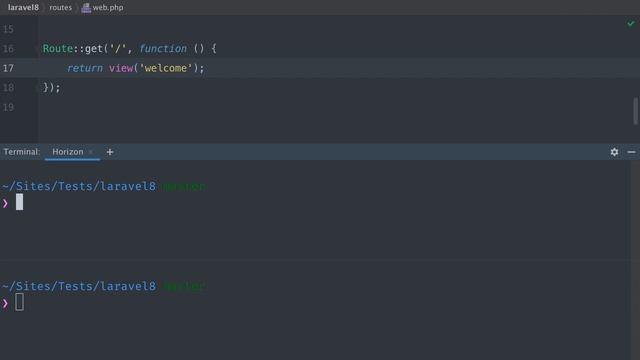Add a new terminal tab with plus

point(110,152)
